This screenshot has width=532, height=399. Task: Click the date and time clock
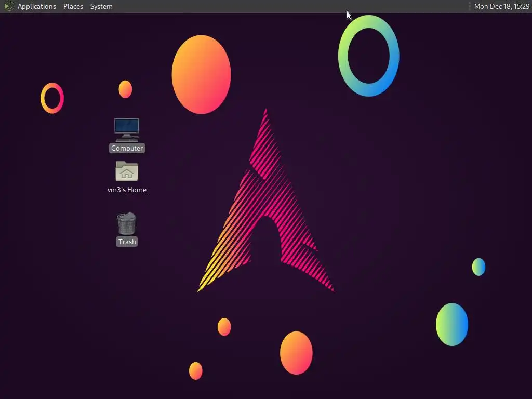501,6
